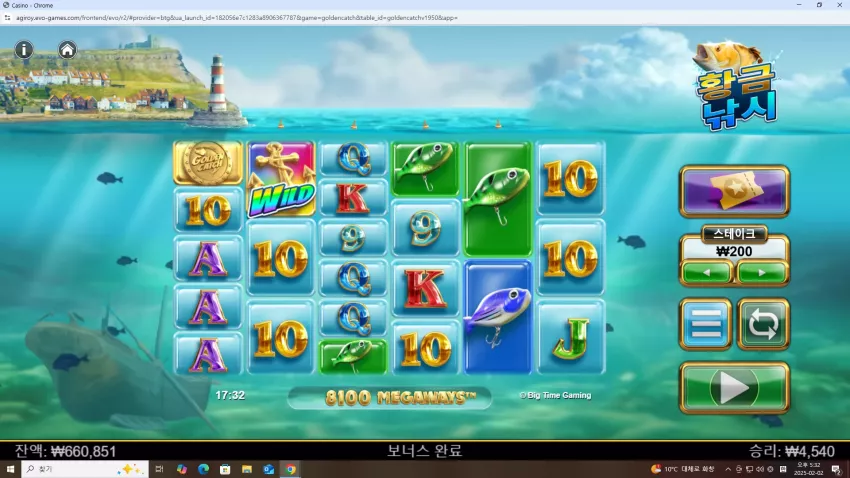
Task: Open weather widget showing 10°C
Action: [682, 469]
